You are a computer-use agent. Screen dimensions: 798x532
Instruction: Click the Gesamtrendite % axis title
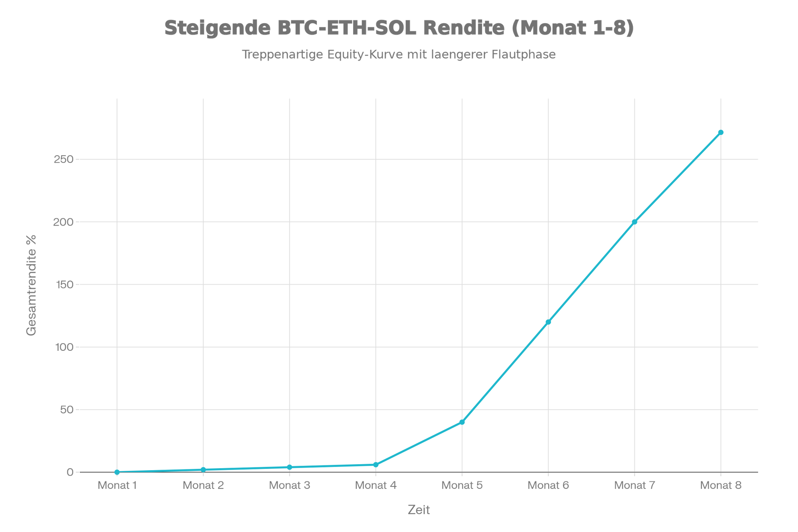pyautogui.click(x=32, y=285)
